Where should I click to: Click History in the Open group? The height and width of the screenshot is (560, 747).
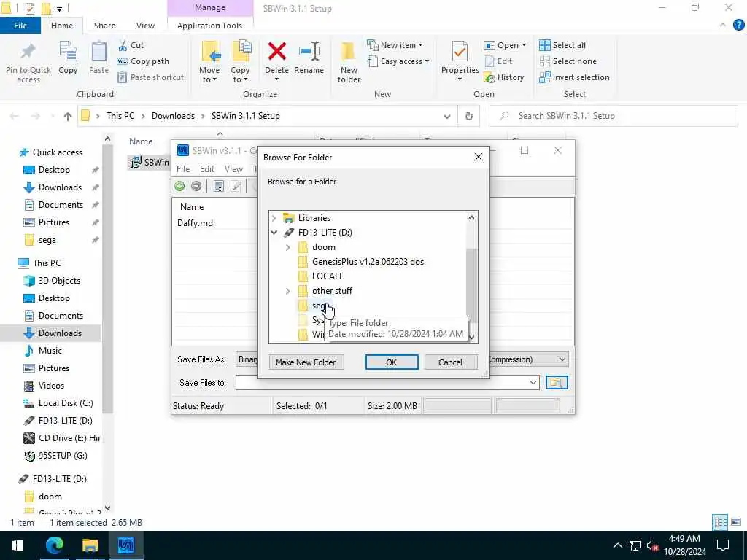click(504, 77)
